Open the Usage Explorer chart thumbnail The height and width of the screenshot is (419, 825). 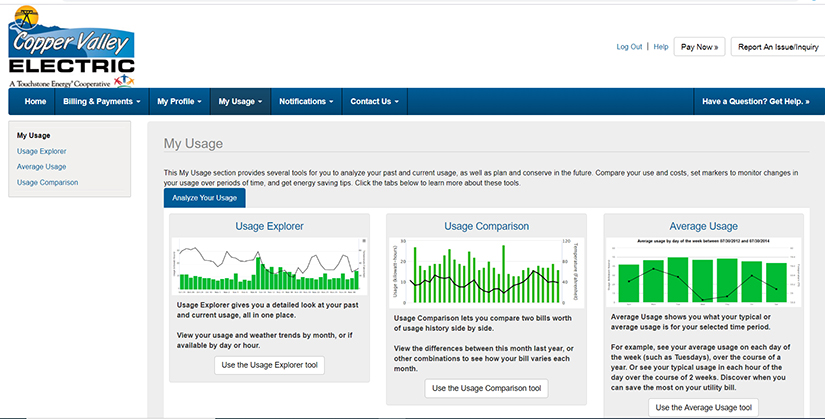tap(269, 266)
